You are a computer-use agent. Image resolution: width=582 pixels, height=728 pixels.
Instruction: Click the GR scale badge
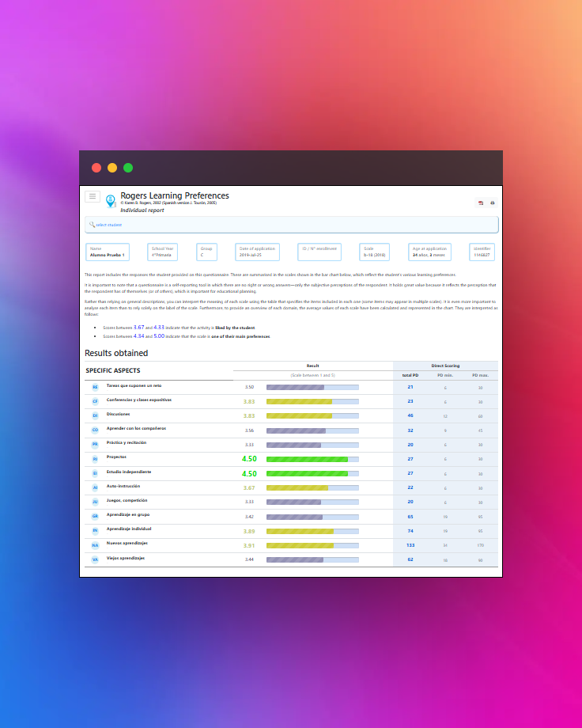(95, 516)
